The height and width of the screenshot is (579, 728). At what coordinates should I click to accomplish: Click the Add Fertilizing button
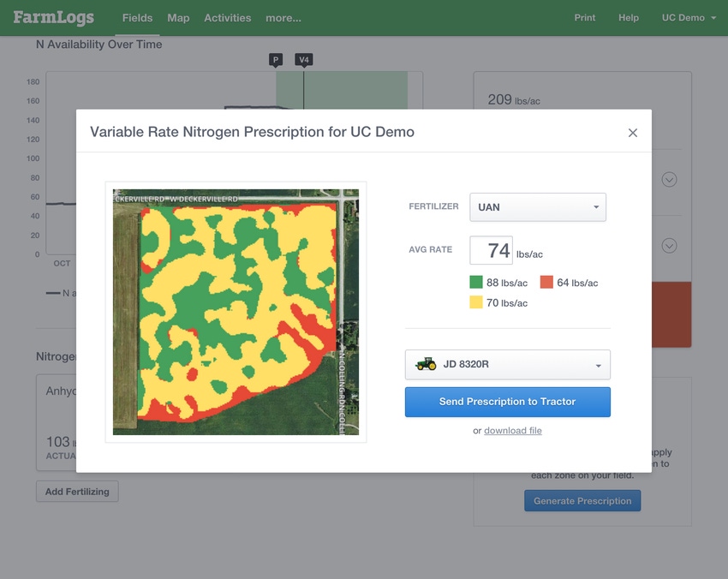(x=77, y=492)
